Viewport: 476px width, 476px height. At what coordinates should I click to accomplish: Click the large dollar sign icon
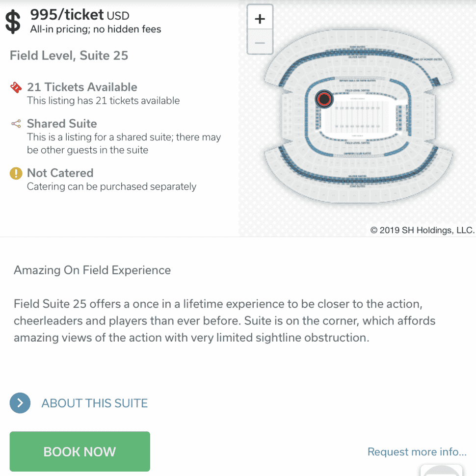(13, 22)
